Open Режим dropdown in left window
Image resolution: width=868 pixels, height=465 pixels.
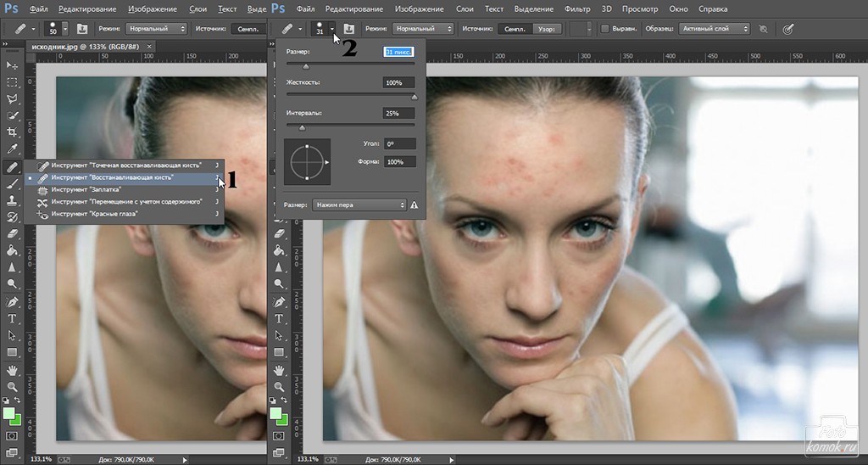[x=156, y=29]
